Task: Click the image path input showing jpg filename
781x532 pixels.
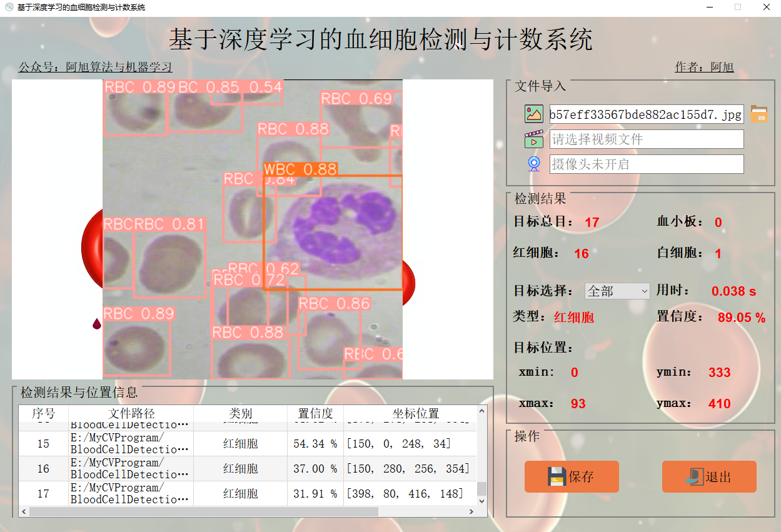Action: 646,114
